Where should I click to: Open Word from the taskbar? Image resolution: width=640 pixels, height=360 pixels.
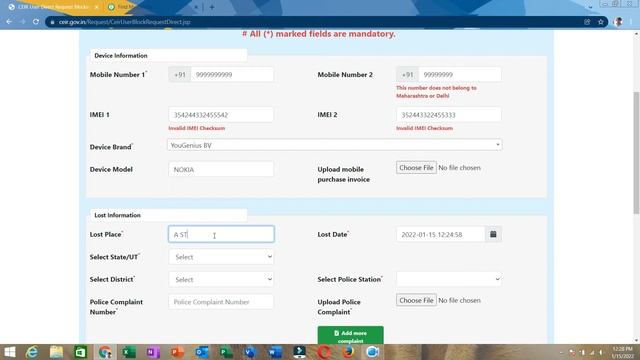click(x=275, y=352)
